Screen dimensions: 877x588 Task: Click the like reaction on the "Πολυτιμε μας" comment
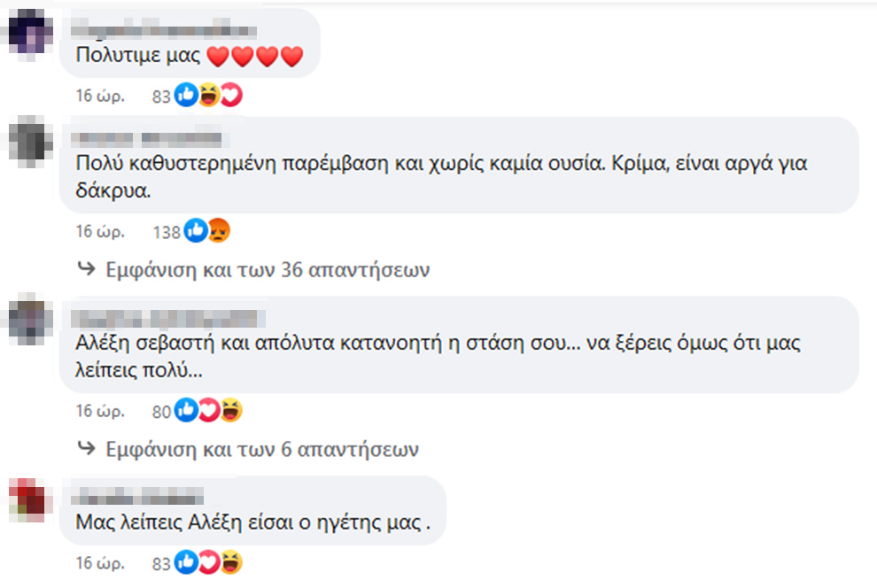(x=186, y=96)
